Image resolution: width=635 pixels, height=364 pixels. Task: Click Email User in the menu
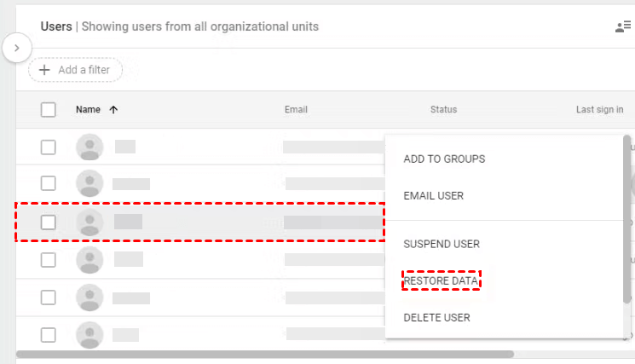pos(433,195)
